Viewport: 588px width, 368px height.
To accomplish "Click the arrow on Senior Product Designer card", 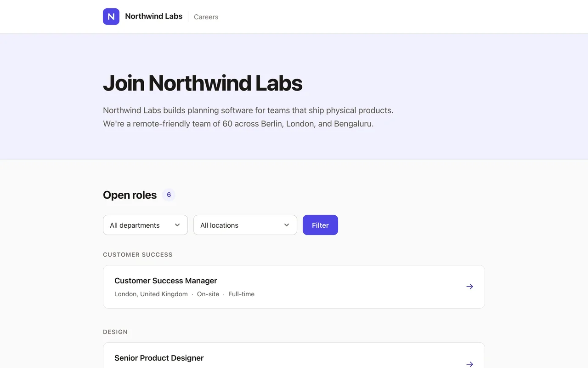I will click(469, 364).
